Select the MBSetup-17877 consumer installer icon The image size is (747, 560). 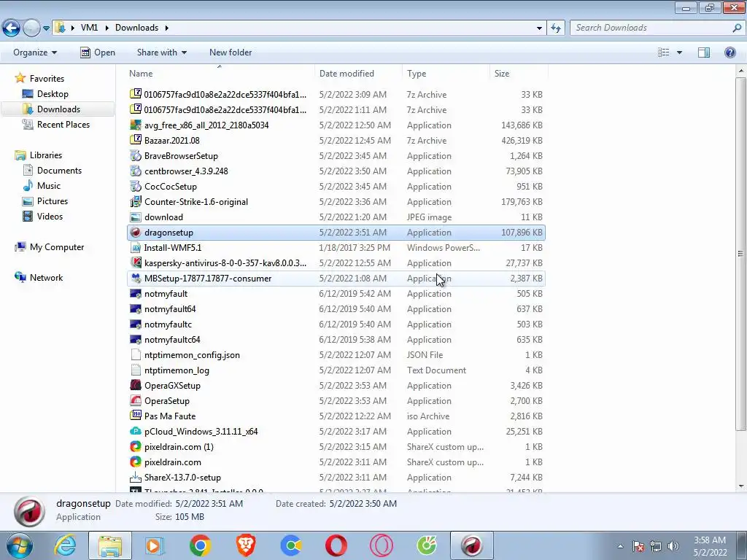click(x=136, y=278)
